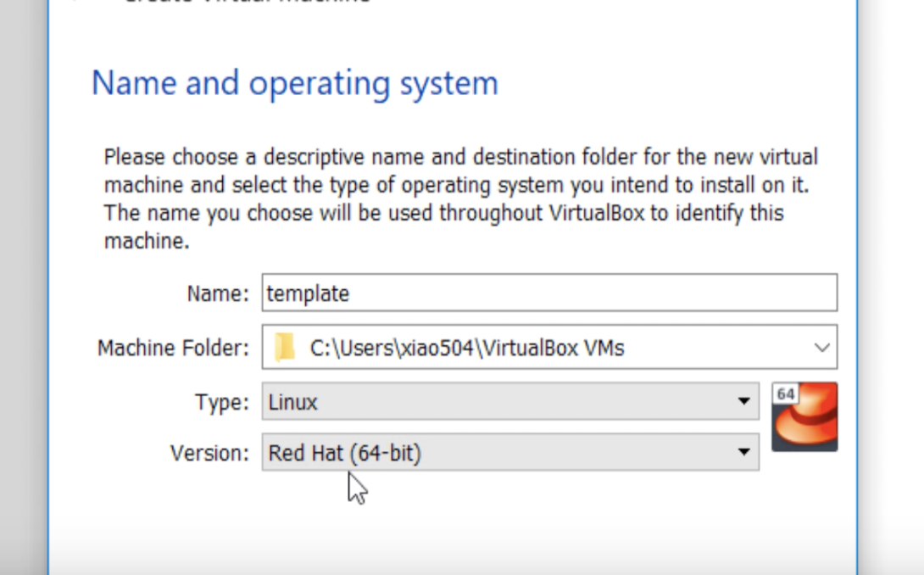Click the "Name and operating system" heading
The height and width of the screenshot is (575, 924).
[x=294, y=83]
